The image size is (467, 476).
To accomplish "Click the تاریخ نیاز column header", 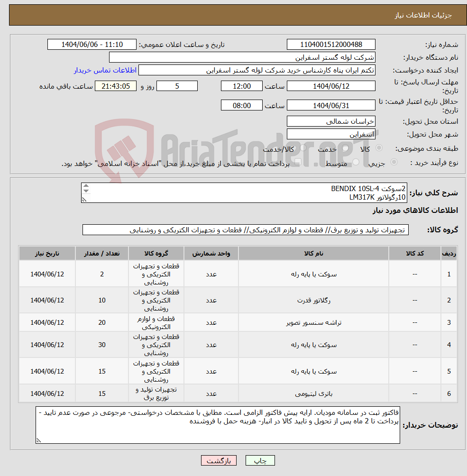I will (x=47, y=254).
